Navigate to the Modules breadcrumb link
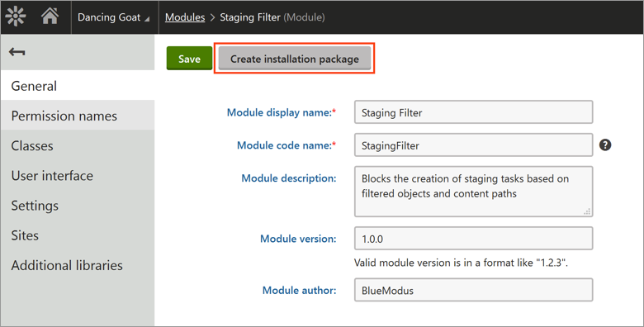This screenshot has height=327, width=644. tap(185, 17)
